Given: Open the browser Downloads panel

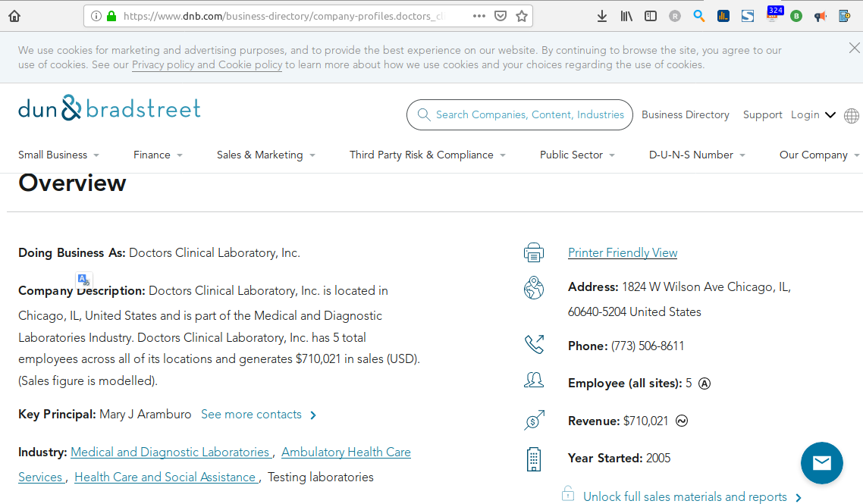Looking at the screenshot, I should [602, 16].
